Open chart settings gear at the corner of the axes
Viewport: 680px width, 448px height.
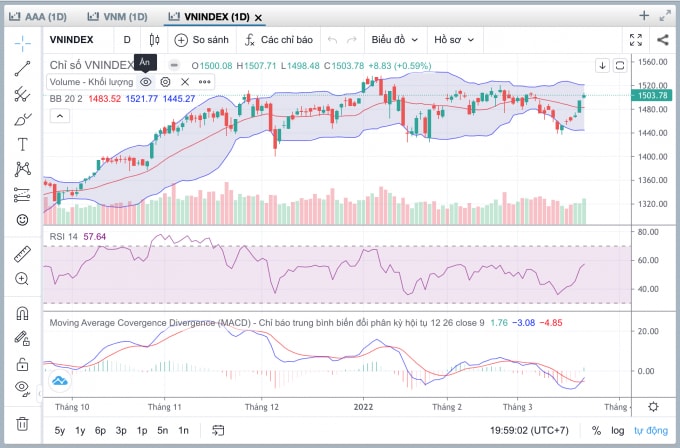point(653,407)
